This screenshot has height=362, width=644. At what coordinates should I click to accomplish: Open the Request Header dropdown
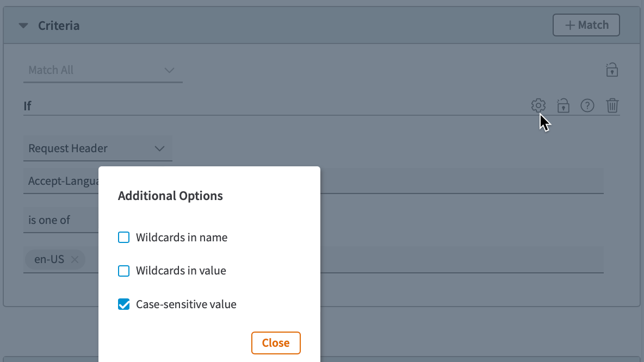point(97,148)
